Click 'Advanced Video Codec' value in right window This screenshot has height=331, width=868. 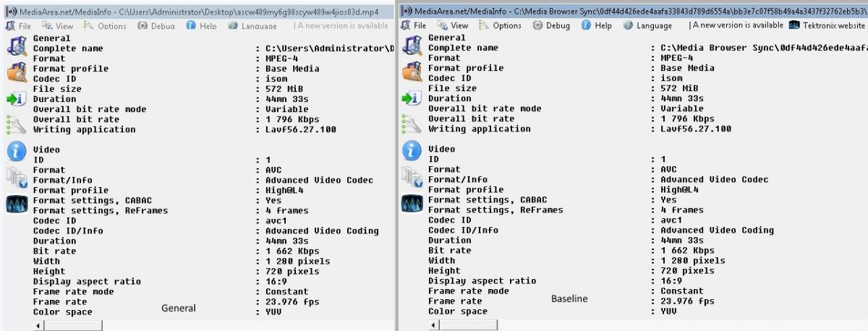tap(715, 179)
